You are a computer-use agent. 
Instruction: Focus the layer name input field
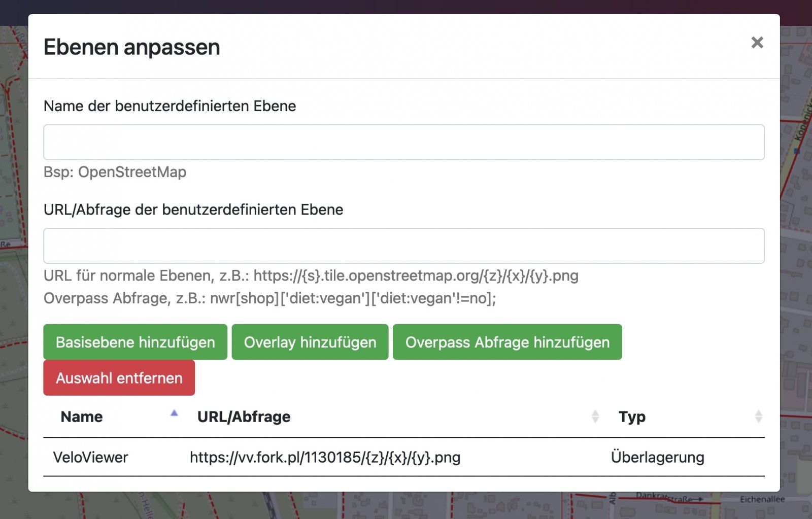click(403, 143)
